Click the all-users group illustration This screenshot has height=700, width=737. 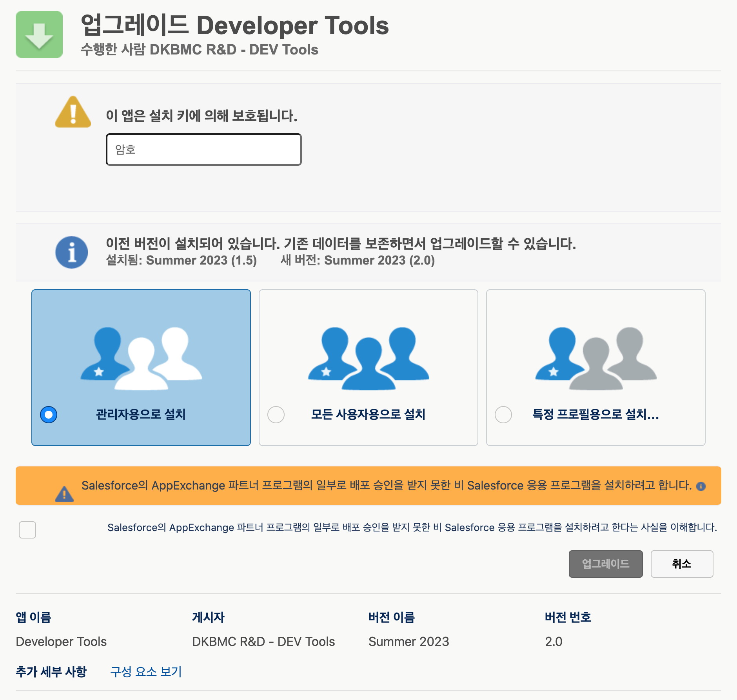[368, 358]
